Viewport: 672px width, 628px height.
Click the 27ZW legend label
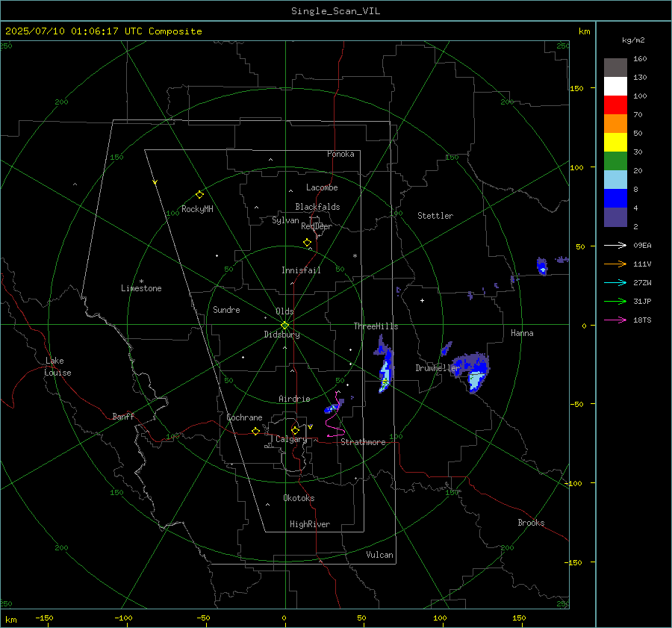tap(642, 282)
